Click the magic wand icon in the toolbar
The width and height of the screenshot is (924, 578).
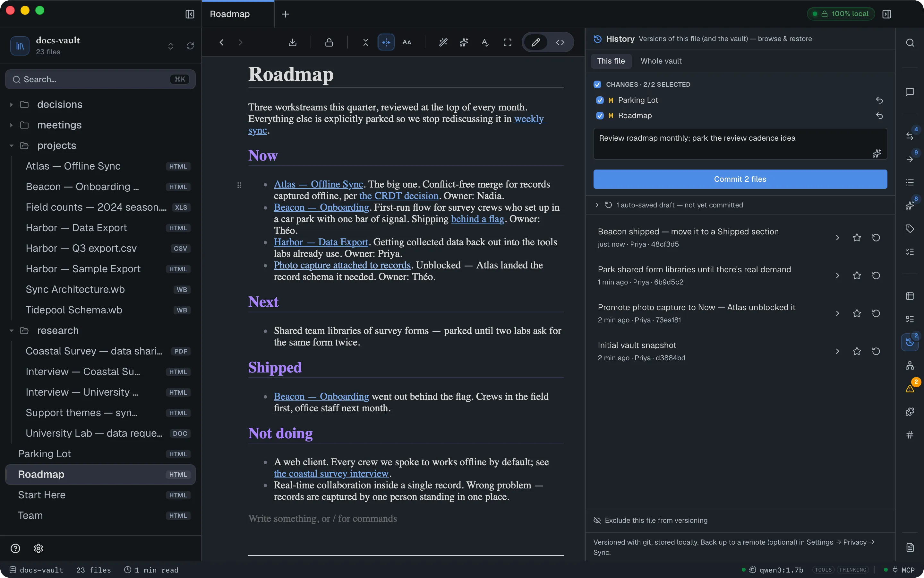pyautogui.click(x=443, y=42)
